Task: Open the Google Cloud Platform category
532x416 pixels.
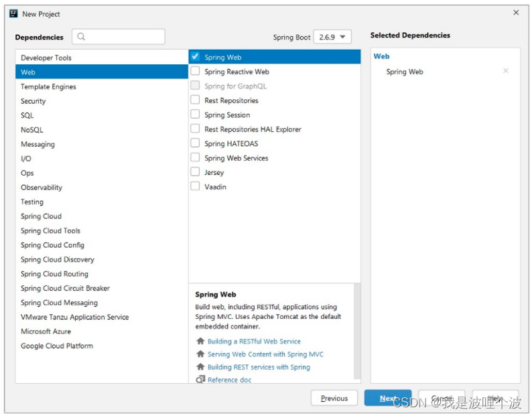Action: [x=101, y=346]
